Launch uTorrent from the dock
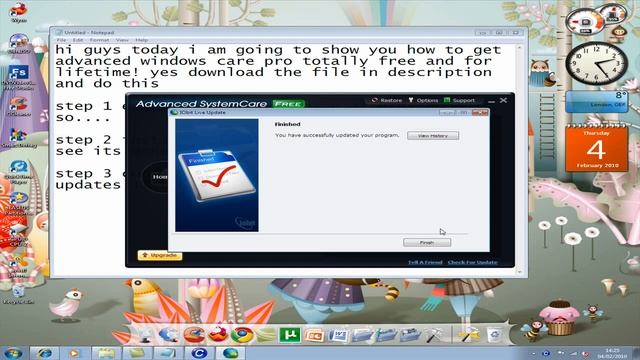This screenshot has height=360, width=640. 289,335
